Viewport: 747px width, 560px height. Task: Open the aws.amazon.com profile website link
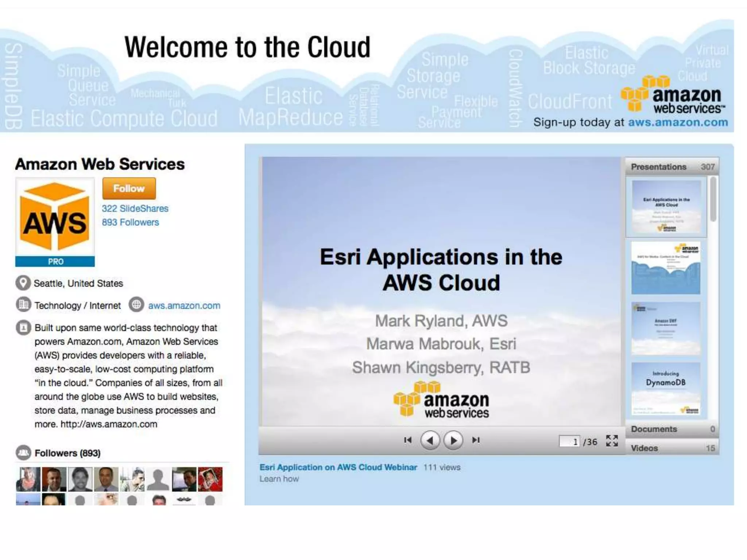point(184,306)
